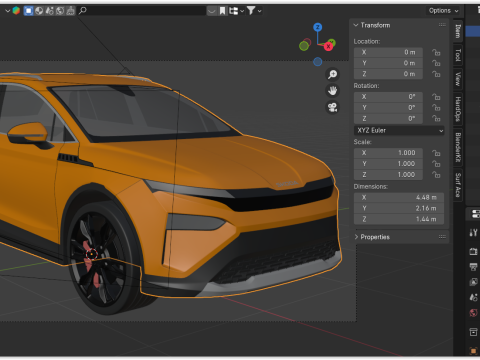Viewport: 480px width, 360px height.
Task: Toggle the curved-line button left of bookmark
Action: (x=212, y=11)
